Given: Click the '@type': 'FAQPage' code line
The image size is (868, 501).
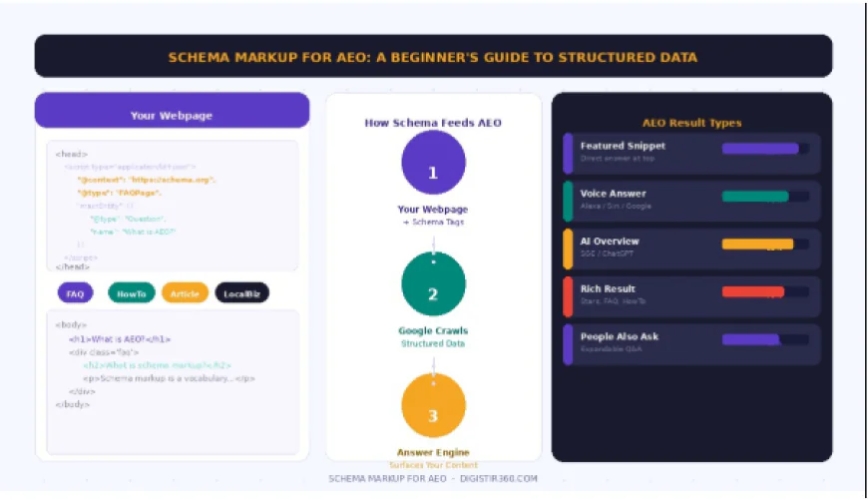Looking at the screenshot, I should (119, 193).
